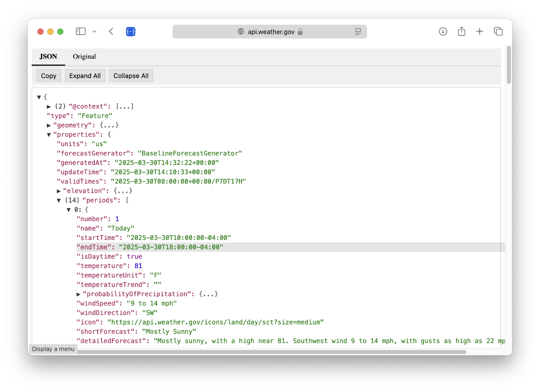The height and width of the screenshot is (392, 540).
Task: Click the green zoom window button
Action: click(60, 32)
